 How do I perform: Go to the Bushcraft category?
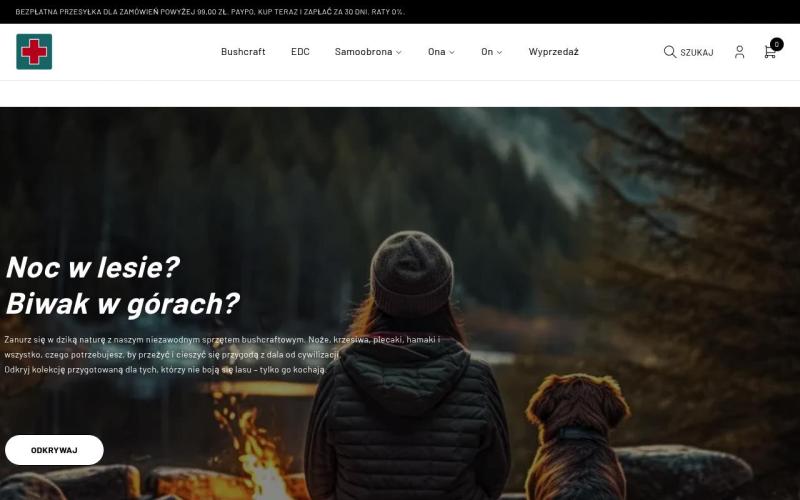[243, 52]
